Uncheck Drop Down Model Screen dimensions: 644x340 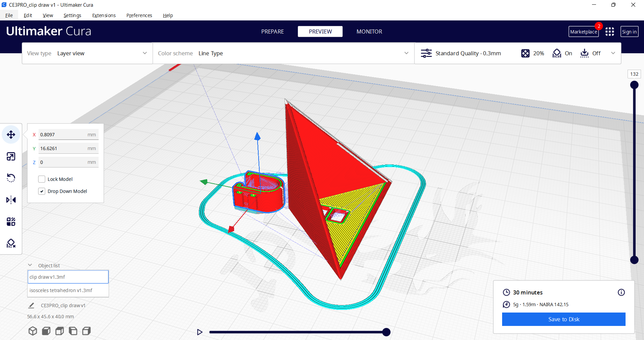coord(42,191)
